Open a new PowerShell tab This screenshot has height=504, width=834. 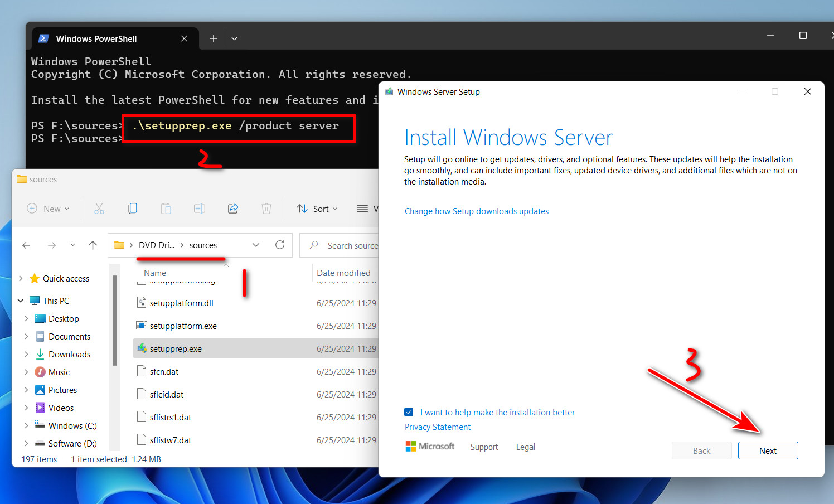pos(213,38)
